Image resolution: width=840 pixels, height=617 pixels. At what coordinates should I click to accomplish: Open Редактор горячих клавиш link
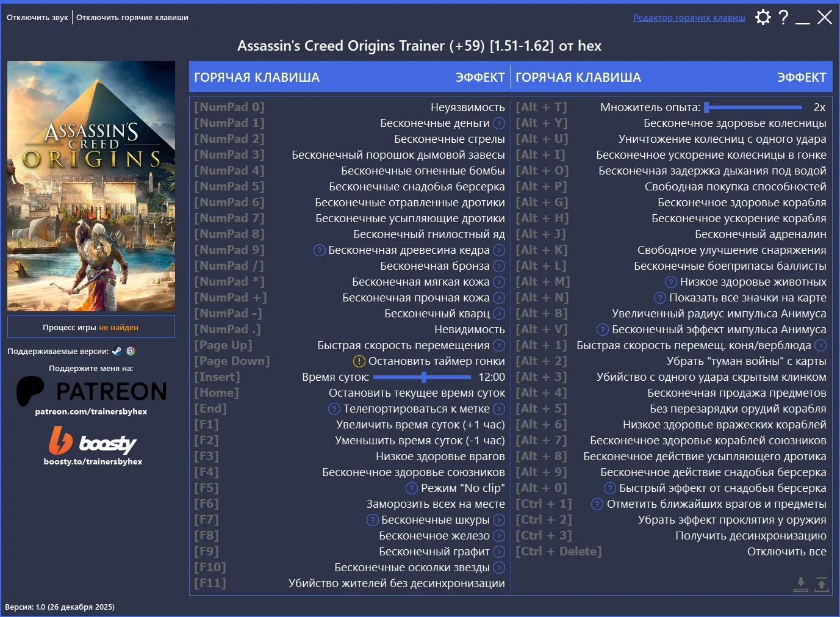tap(688, 17)
